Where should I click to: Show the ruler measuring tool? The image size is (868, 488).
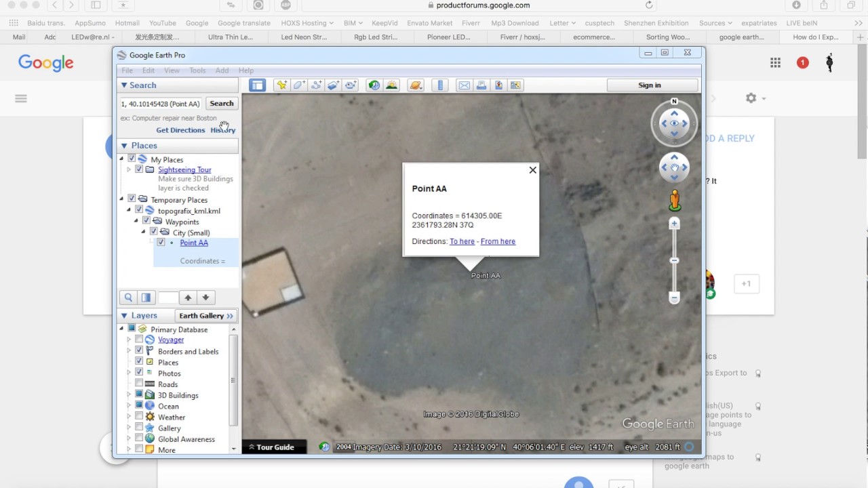441,85
